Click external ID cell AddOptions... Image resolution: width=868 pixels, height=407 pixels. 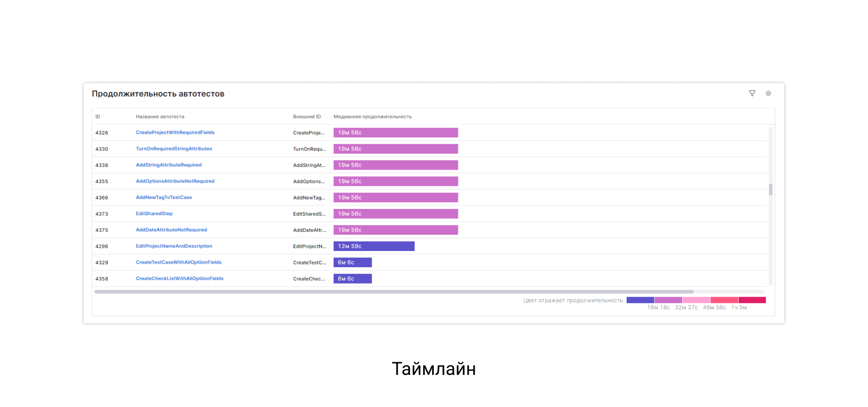tap(309, 182)
